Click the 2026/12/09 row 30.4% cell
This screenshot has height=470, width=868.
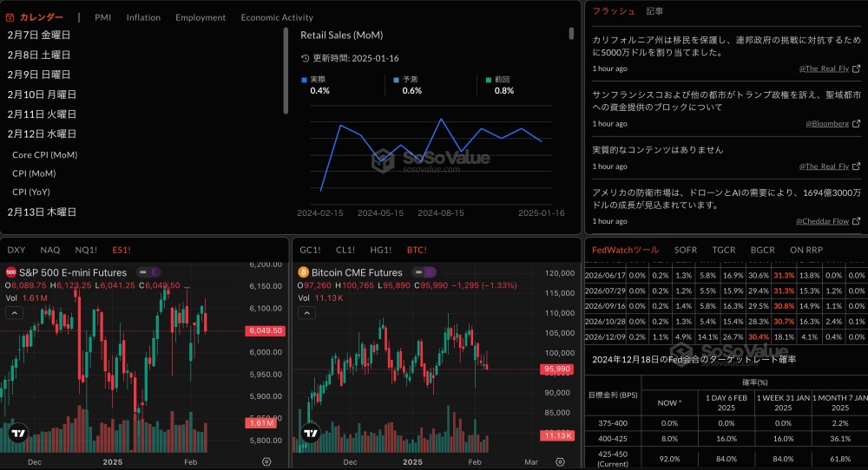point(758,336)
